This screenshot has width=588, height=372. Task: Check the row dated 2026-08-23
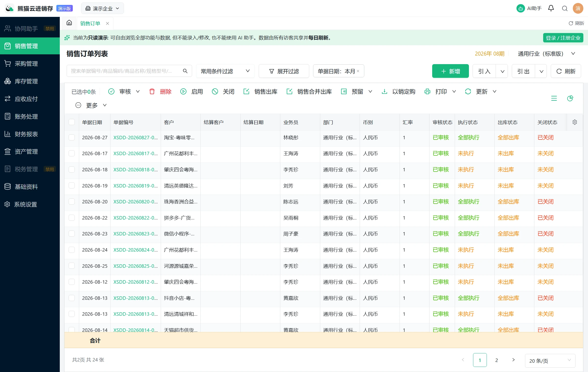(72, 234)
